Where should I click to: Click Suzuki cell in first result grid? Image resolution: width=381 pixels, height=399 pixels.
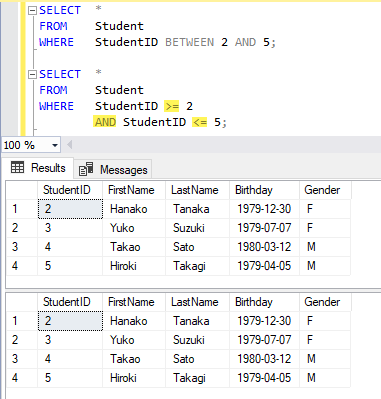(197, 228)
